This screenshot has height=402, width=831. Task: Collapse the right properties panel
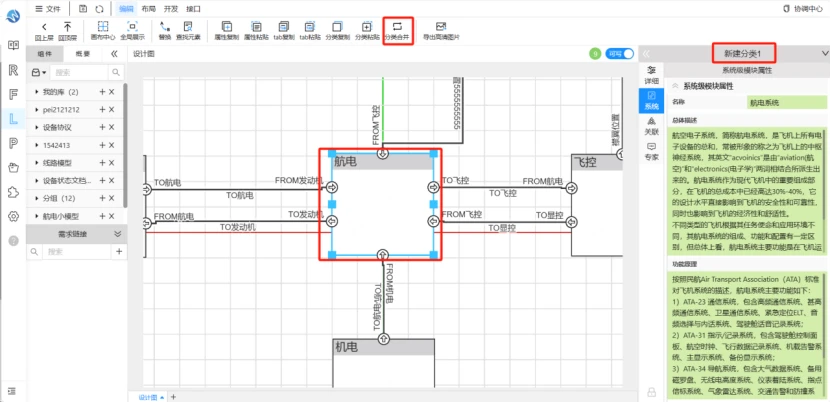coord(646,53)
